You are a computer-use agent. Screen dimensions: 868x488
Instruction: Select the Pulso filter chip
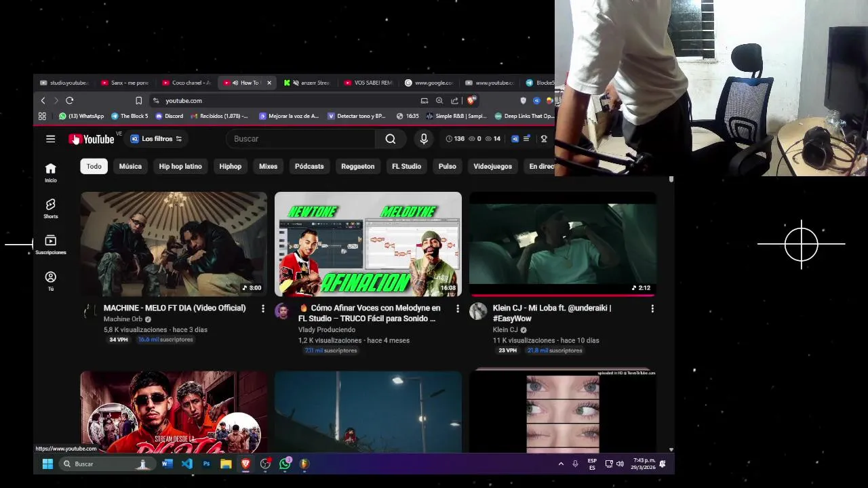point(448,166)
